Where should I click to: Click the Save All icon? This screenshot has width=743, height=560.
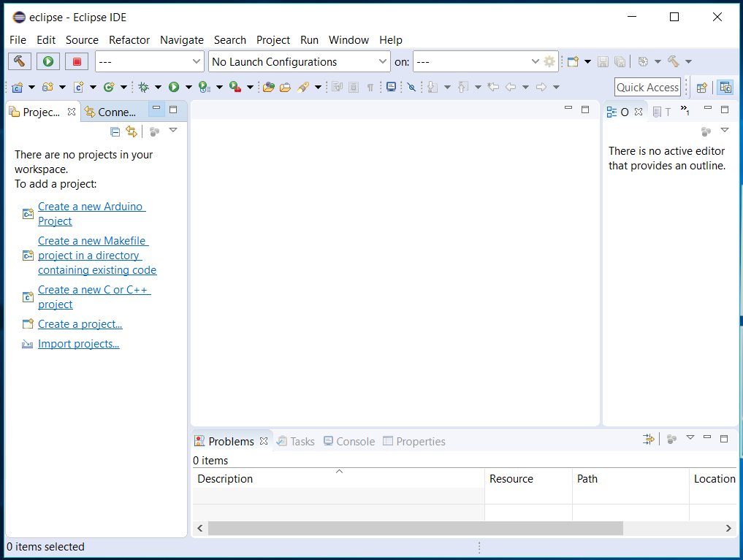pyautogui.click(x=620, y=61)
